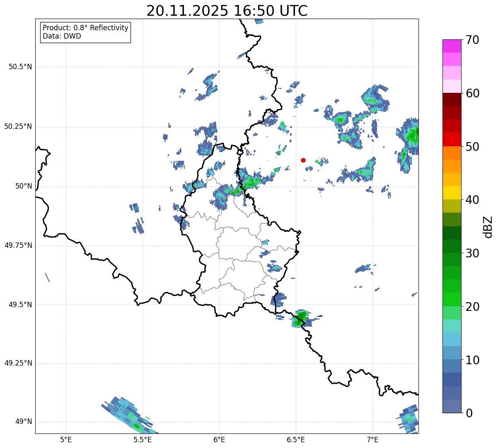Click the plot title 20.11.2025 16:50 UTC
Image resolution: width=498 pixels, height=448 pixels.
pos(227,11)
